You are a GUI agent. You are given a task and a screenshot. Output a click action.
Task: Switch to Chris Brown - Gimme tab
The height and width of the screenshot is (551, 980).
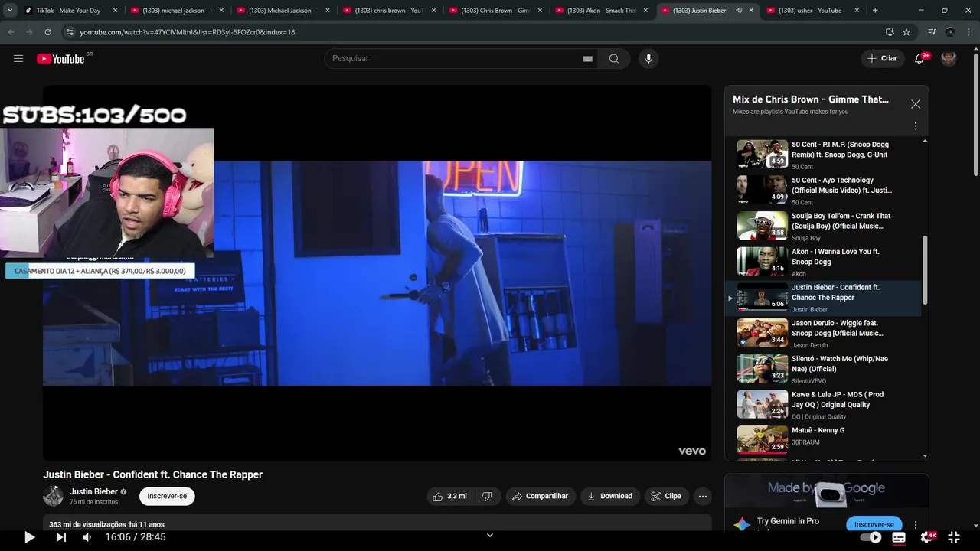496,11
